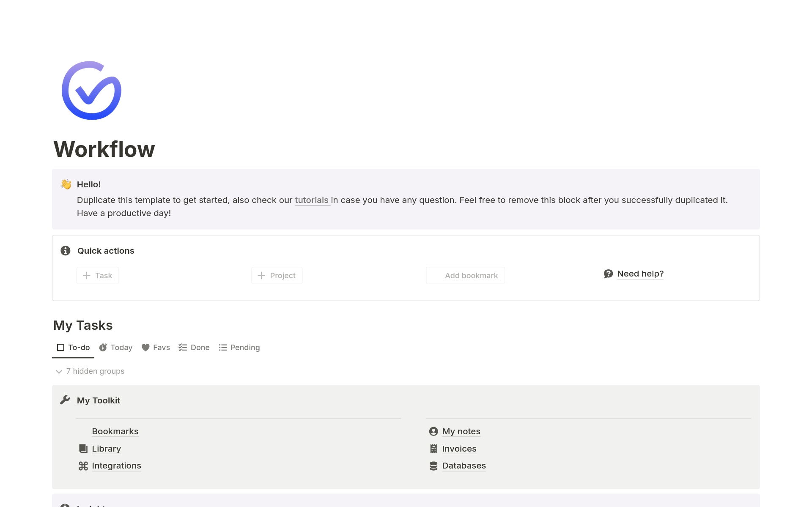
Task: Click the Today tab stopwatch icon
Action: [103, 348]
